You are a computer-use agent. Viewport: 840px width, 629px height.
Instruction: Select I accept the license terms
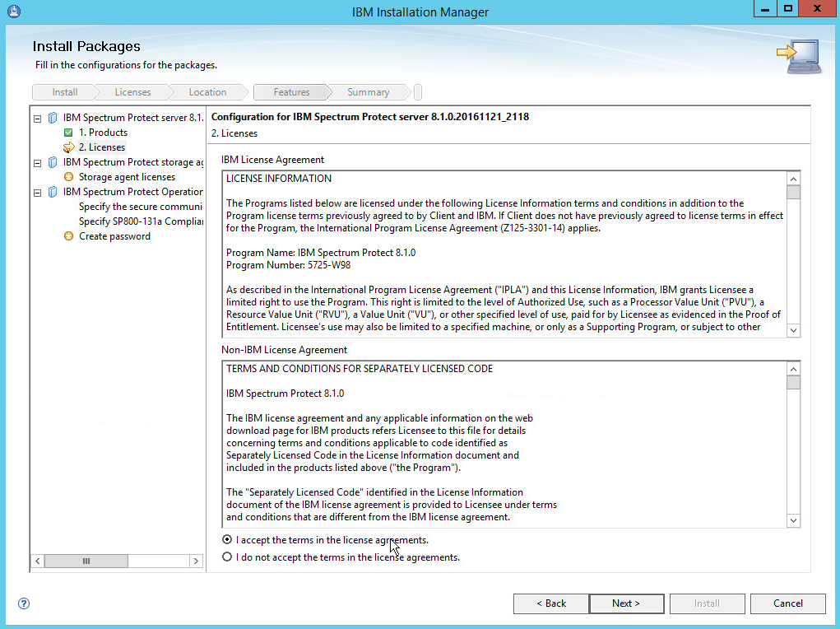(x=227, y=540)
